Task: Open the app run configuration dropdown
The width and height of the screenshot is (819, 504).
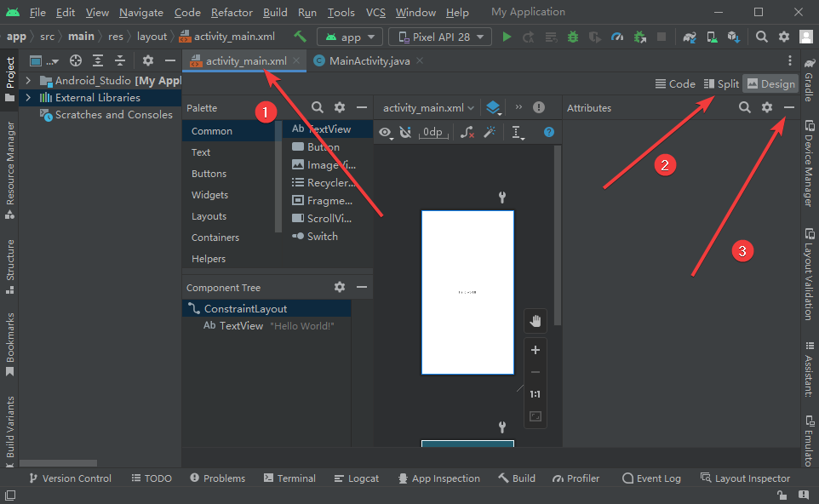Action: [350, 37]
